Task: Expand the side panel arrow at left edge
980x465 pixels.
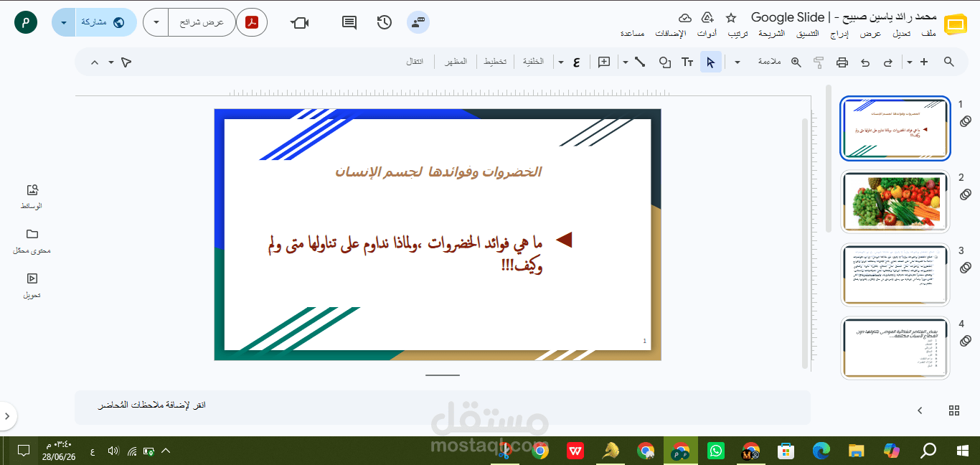Action: tap(7, 415)
